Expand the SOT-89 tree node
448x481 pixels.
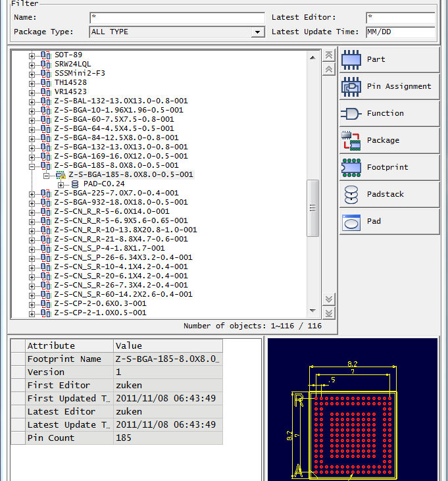coord(32,55)
